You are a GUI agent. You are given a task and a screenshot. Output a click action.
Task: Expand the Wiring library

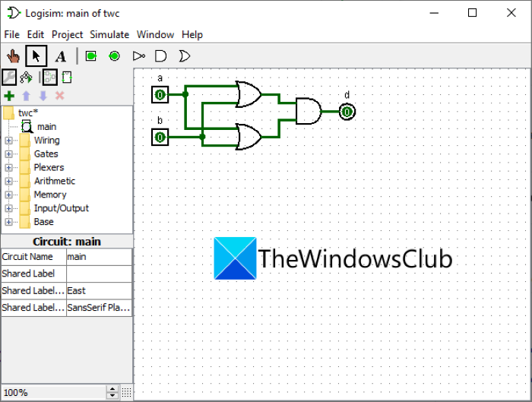[x=9, y=141]
